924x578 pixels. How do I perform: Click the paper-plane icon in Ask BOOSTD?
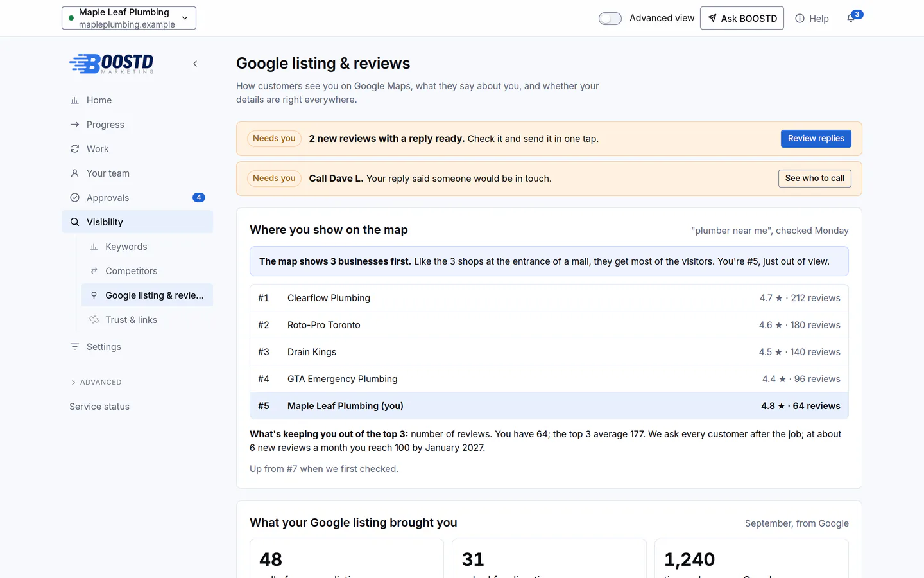712,18
